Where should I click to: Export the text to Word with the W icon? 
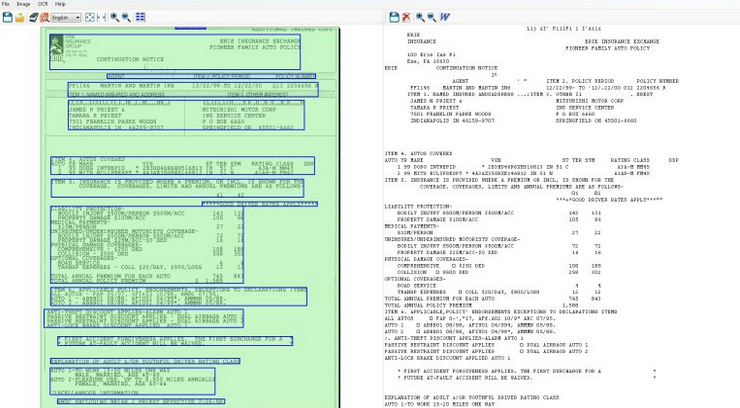coord(445,17)
